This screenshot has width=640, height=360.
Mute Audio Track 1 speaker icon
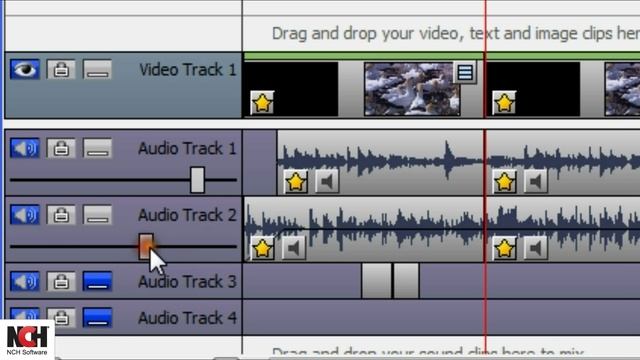[x=25, y=148]
